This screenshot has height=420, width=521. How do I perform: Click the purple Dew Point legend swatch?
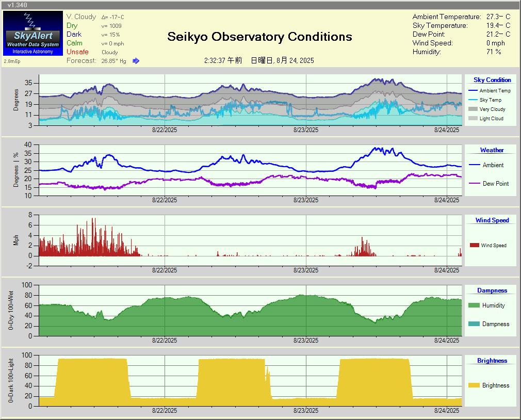point(475,183)
